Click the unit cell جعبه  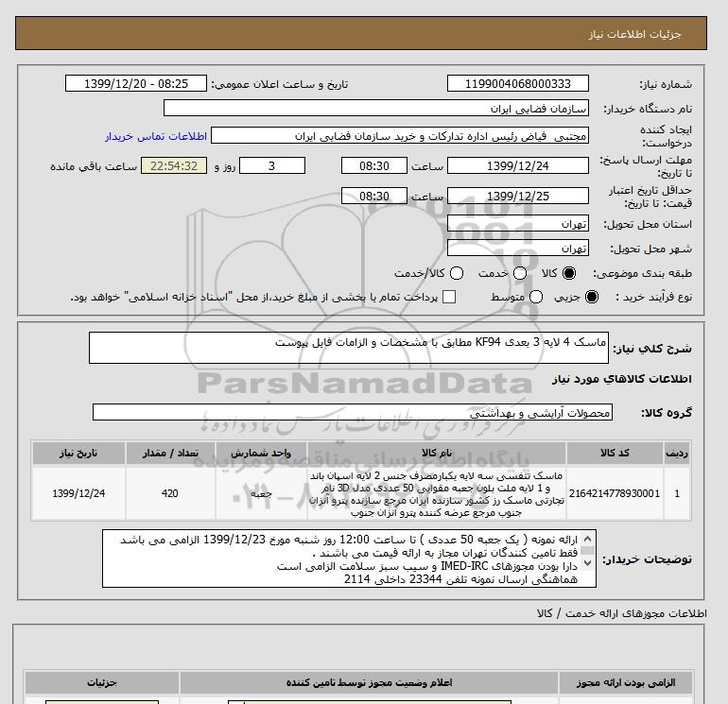(x=261, y=493)
